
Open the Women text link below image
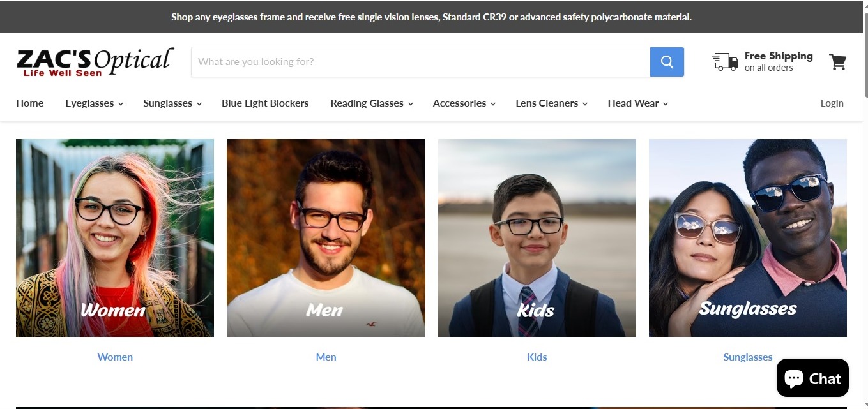coord(115,357)
